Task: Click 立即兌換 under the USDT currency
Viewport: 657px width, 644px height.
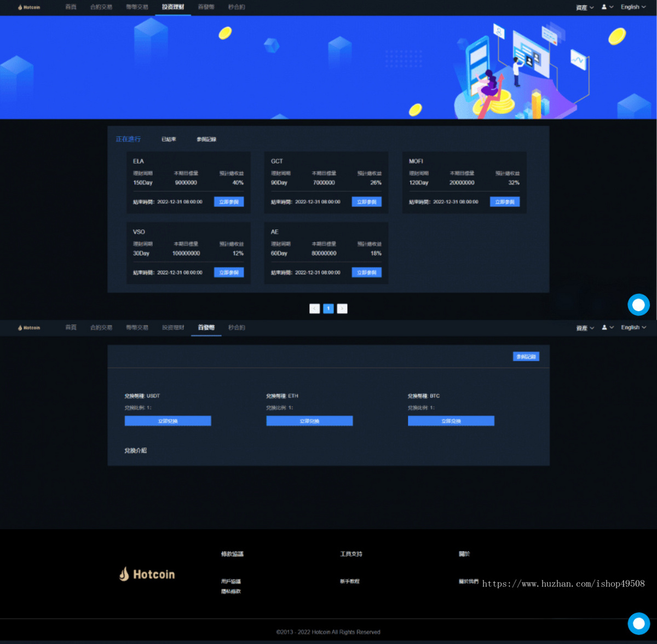Action: coord(168,421)
